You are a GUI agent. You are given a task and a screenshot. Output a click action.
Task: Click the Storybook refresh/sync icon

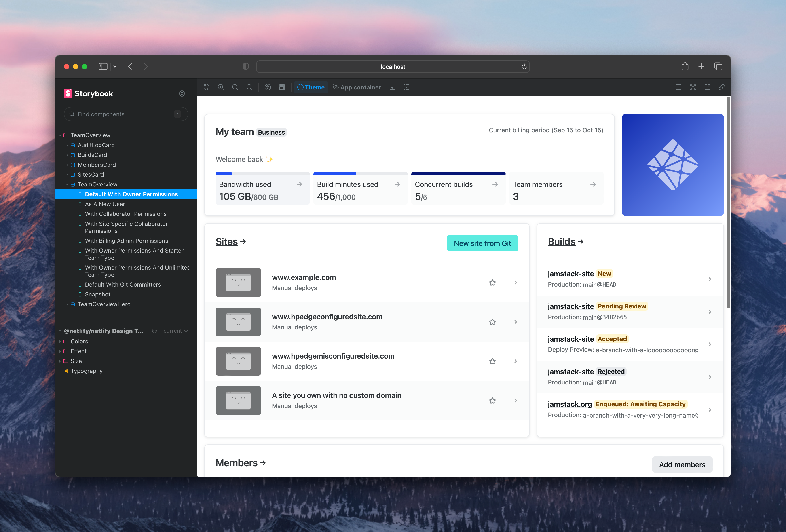tap(207, 87)
